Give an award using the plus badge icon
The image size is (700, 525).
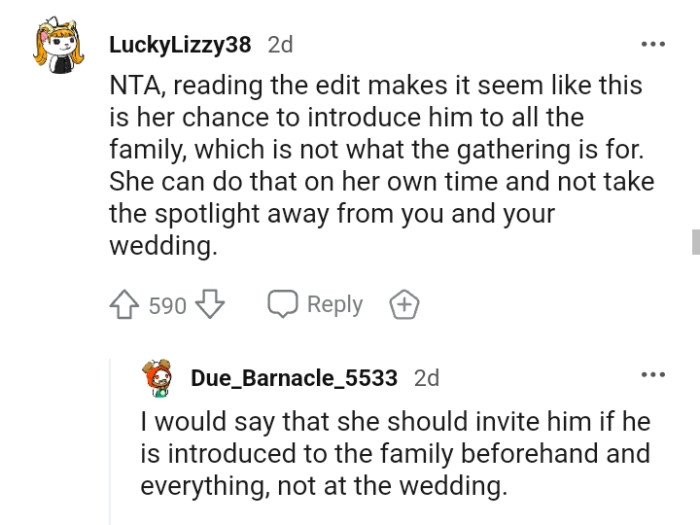(405, 305)
